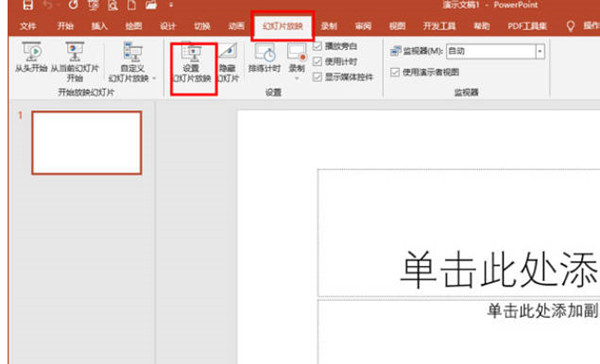
Task: Toggle the 使用演示者视图 checkbox
Action: [x=395, y=72]
